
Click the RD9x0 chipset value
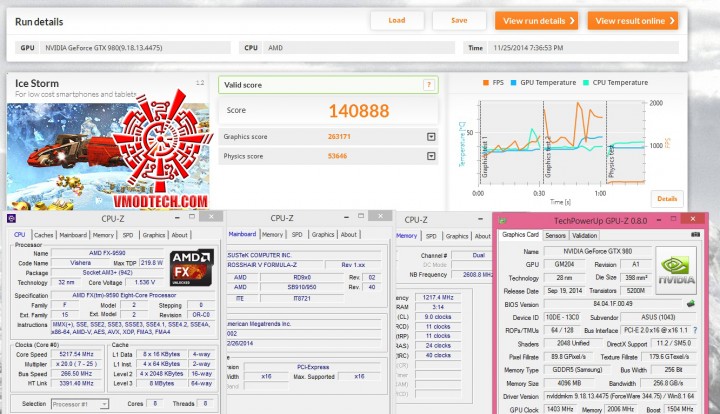pos(302,277)
